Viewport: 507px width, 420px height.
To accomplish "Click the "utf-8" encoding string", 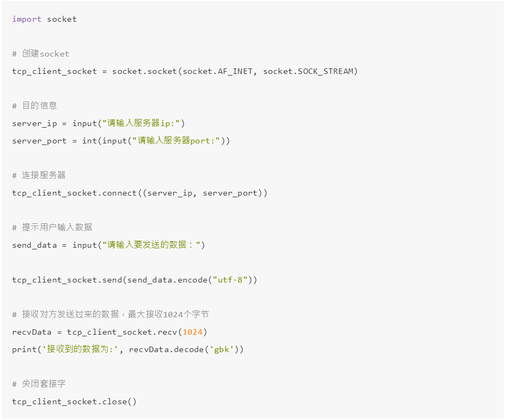I will click(230, 280).
